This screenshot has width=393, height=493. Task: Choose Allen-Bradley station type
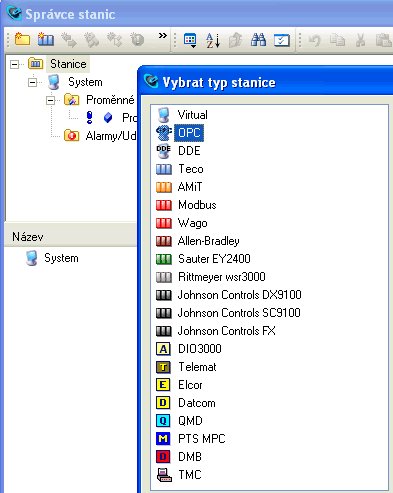click(208, 241)
